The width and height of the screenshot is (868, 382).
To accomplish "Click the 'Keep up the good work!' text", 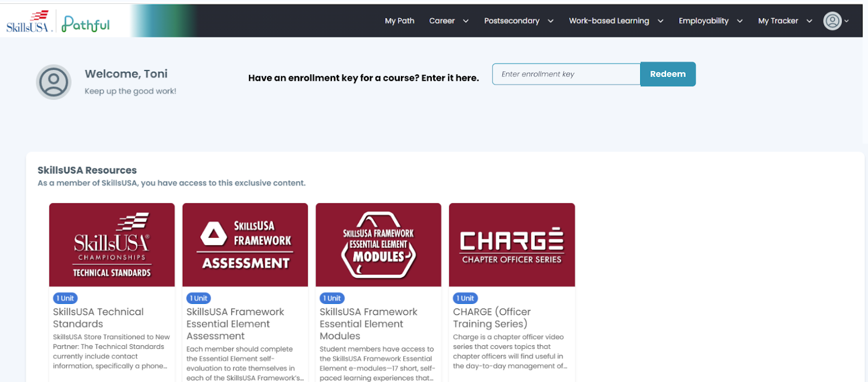I will [130, 91].
